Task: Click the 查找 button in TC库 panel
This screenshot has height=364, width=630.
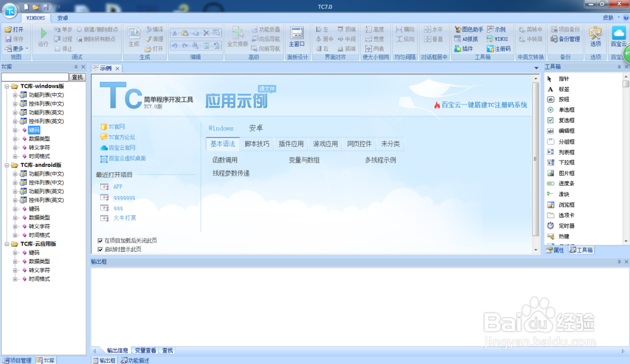Action: click(77, 77)
